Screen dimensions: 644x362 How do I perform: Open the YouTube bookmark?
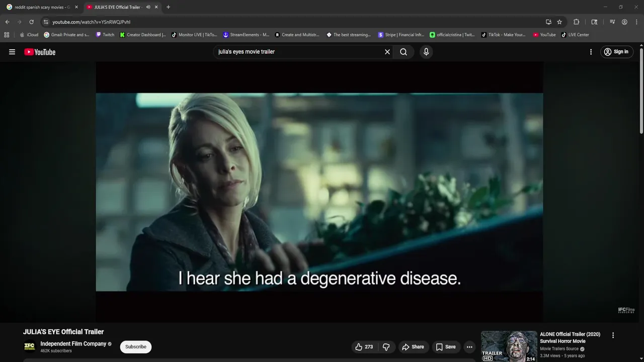(544, 35)
